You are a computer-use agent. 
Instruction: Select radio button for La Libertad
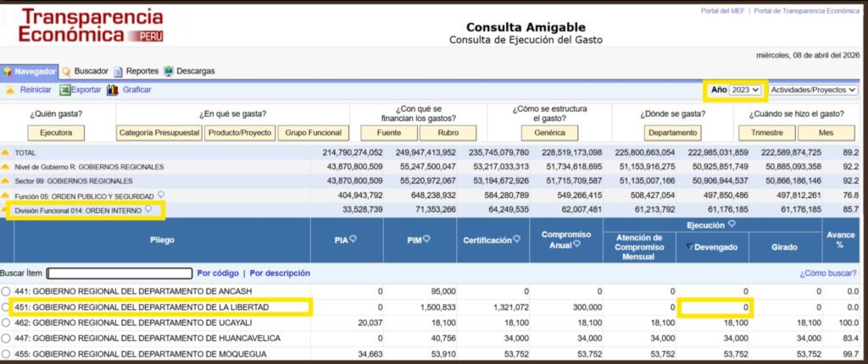7,306
